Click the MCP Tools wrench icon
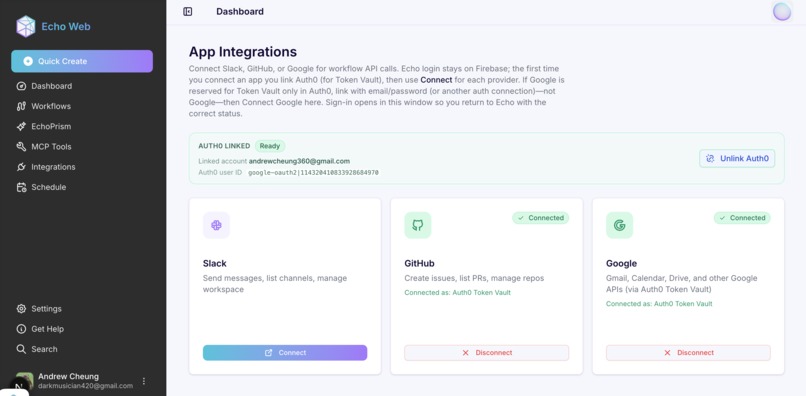The width and height of the screenshot is (806, 396). point(21,147)
